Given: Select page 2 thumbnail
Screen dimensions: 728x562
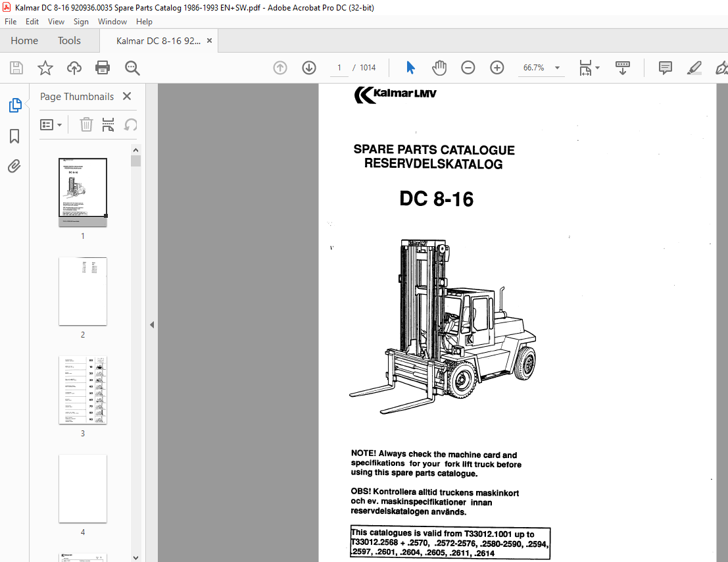Looking at the screenshot, I should (x=83, y=292).
